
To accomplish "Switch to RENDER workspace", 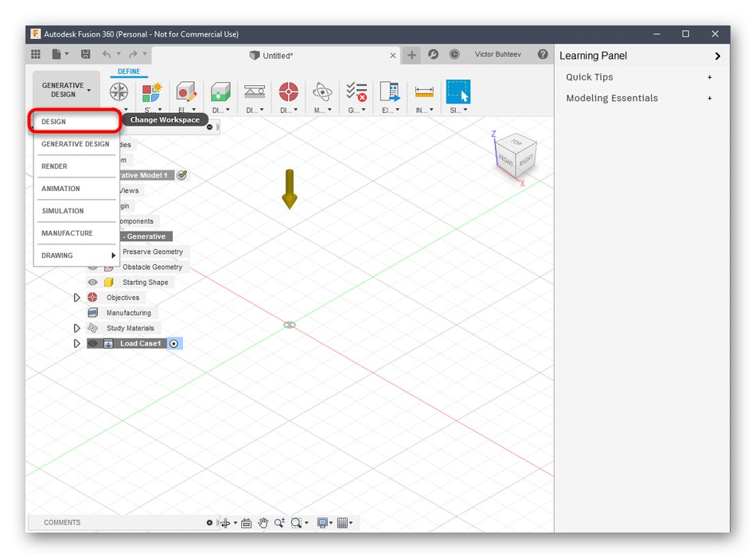I will click(x=74, y=166).
